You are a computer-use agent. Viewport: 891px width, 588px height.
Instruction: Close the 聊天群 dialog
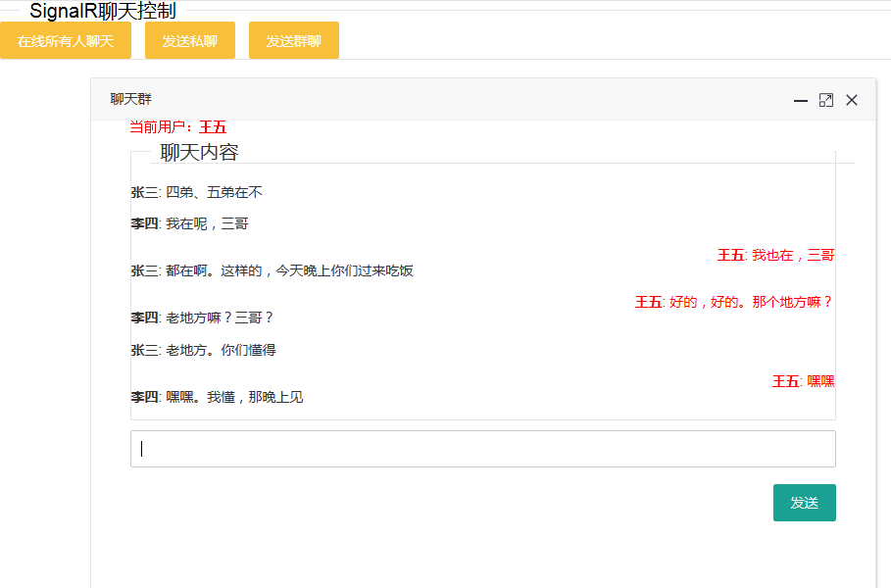tap(851, 101)
